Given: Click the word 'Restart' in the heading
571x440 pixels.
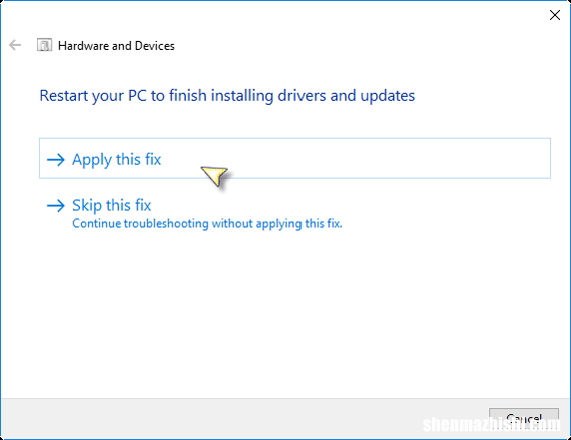Looking at the screenshot, I should tap(64, 96).
